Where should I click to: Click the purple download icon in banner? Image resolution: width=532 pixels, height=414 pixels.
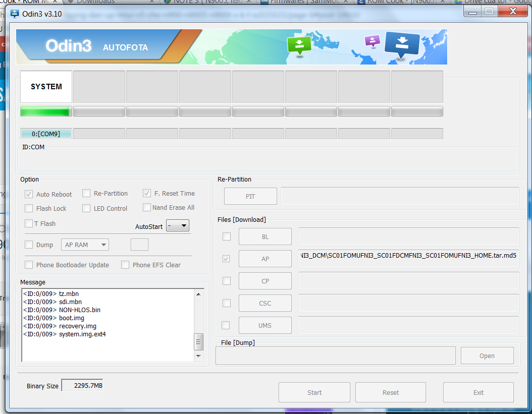tap(372, 41)
